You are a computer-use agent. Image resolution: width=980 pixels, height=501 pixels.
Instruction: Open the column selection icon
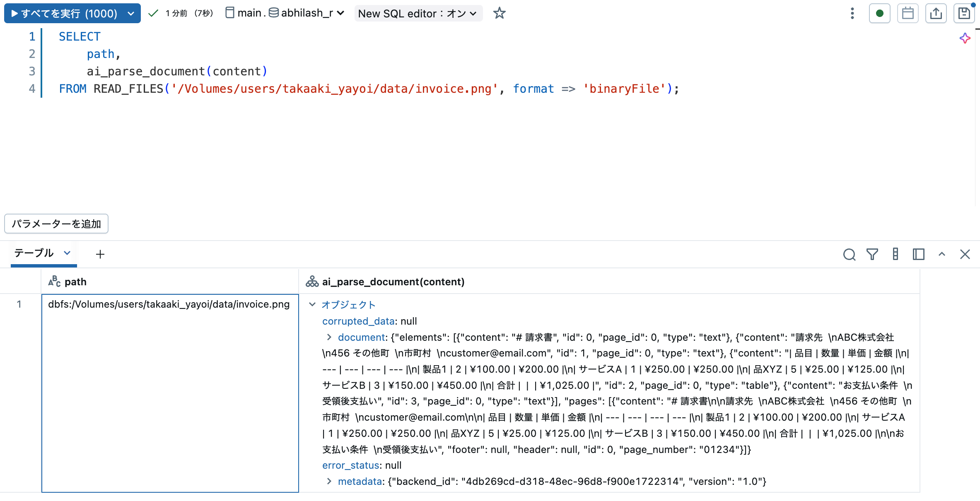[x=895, y=254]
